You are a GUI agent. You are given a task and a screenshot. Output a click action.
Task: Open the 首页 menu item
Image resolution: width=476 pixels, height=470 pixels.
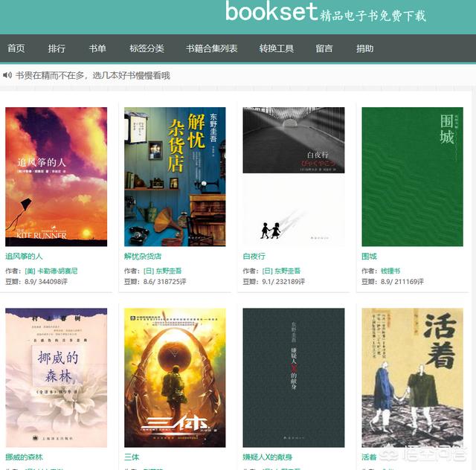click(16, 48)
